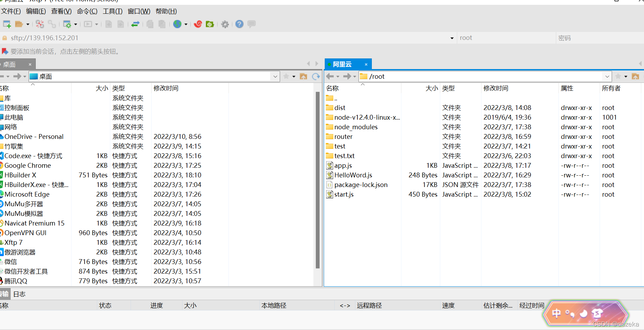This screenshot has height=330, width=644.
Task: Click the New Session toolbar icon
Action: point(7,24)
